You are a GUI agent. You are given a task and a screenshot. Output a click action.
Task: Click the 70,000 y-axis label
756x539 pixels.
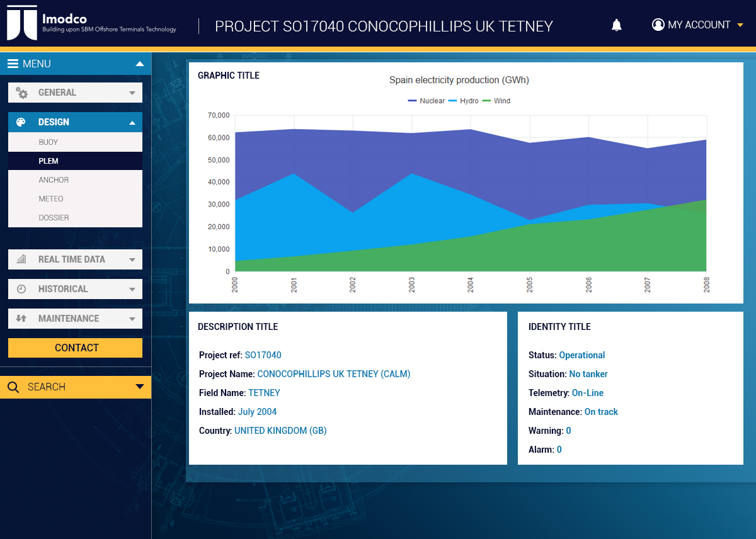click(x=219, y=115)
